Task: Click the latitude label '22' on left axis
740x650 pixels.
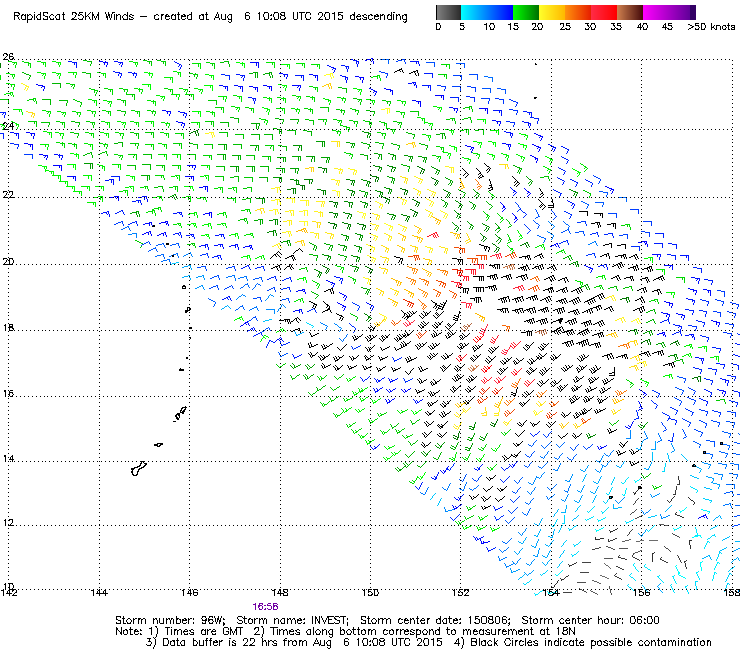Action: pos(8,194)
